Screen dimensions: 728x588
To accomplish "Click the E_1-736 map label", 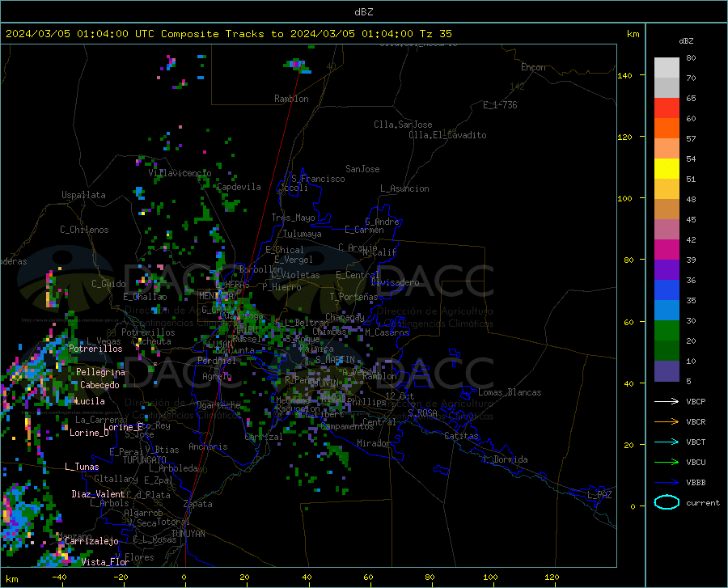I will point(500,105).
